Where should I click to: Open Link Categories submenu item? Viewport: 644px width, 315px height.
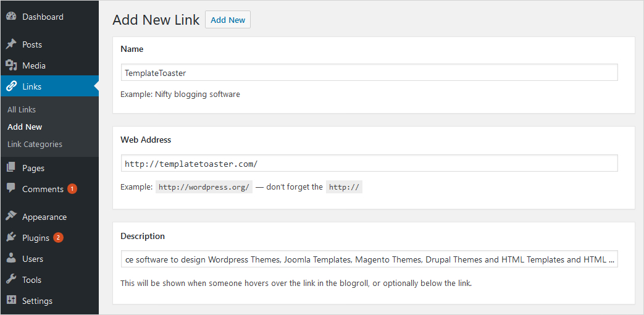pos(35,144)
